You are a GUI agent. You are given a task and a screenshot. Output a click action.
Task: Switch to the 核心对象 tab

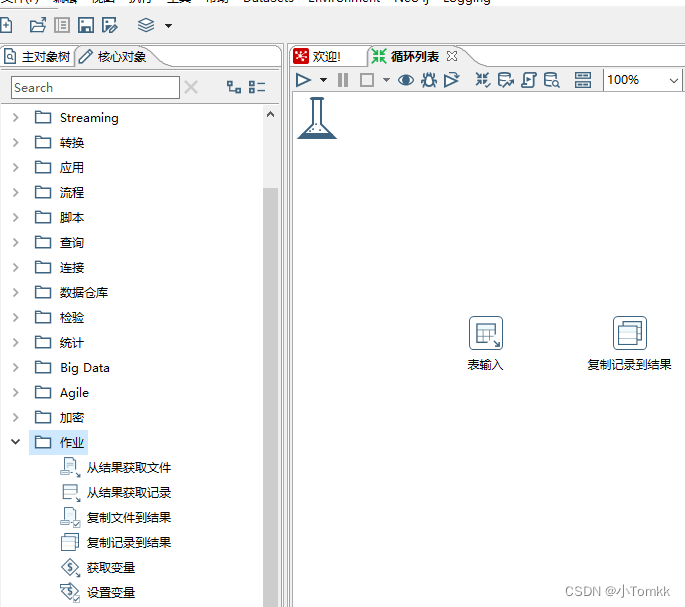[113, 57]
